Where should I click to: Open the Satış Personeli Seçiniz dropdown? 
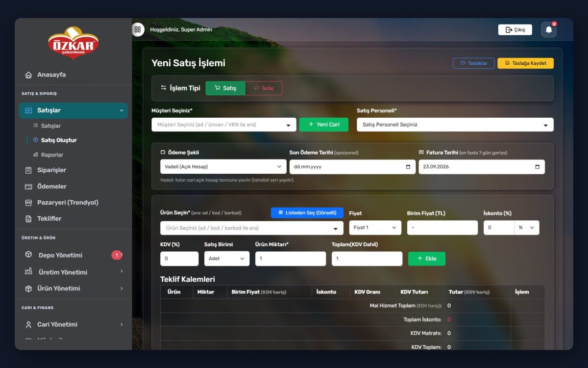click(x=455, y=125)
